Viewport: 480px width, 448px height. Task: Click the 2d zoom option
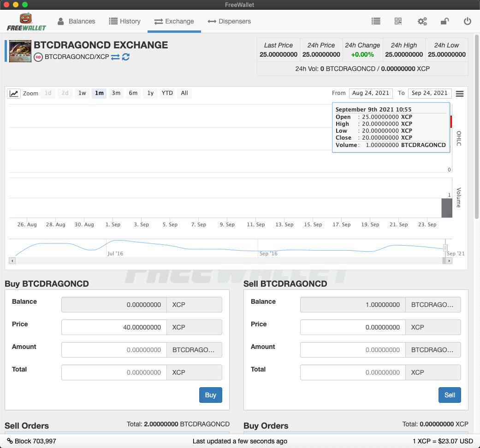click(x=65, y=93)
